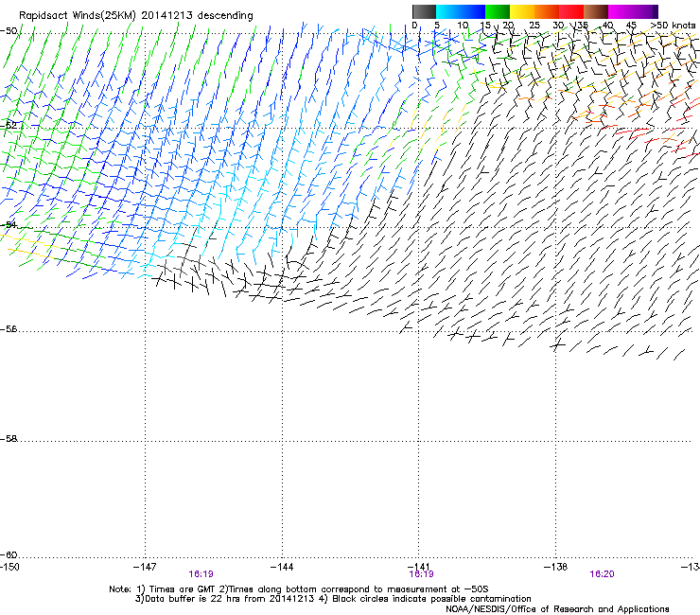Pick the dark blue 10-15 knots legend segment

click(x=473, y=11)
